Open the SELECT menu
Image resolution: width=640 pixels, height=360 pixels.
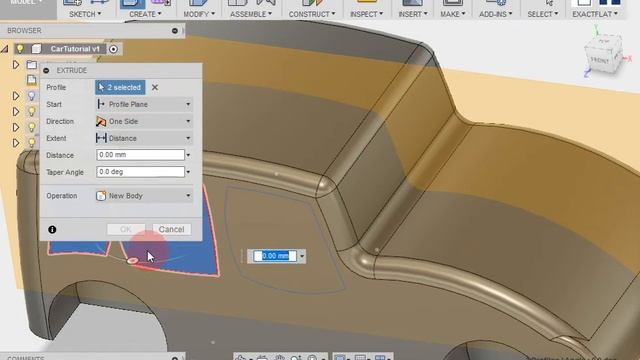click(542, 14)
